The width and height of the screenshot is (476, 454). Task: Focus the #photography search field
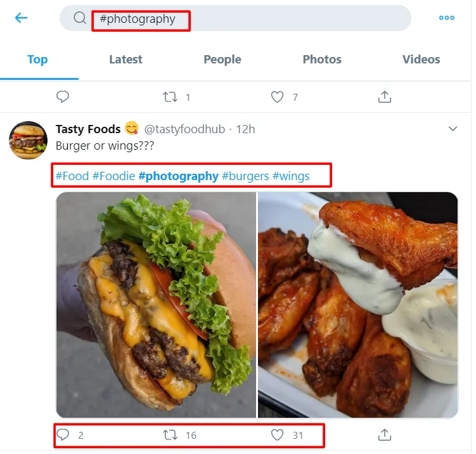235,18
